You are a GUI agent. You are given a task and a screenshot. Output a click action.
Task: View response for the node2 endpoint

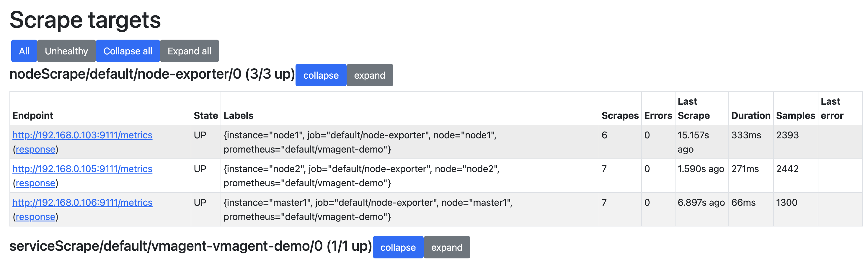35,183
